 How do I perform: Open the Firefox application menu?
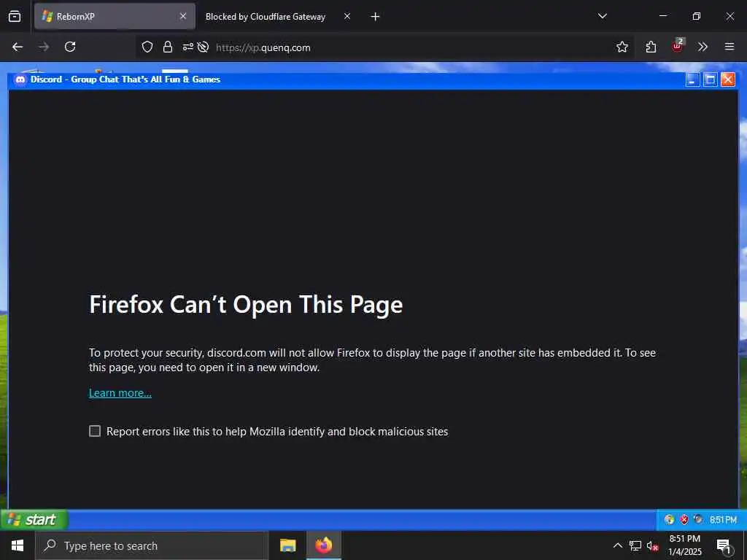729,47
